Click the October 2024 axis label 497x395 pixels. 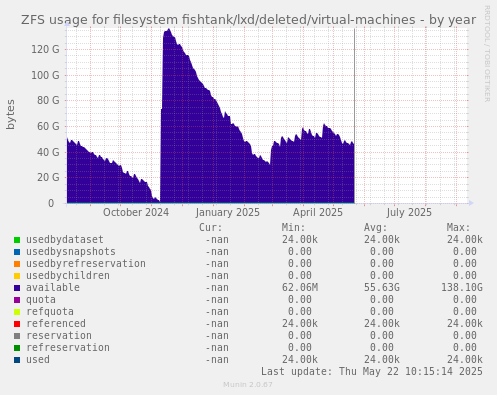point(136,212)
